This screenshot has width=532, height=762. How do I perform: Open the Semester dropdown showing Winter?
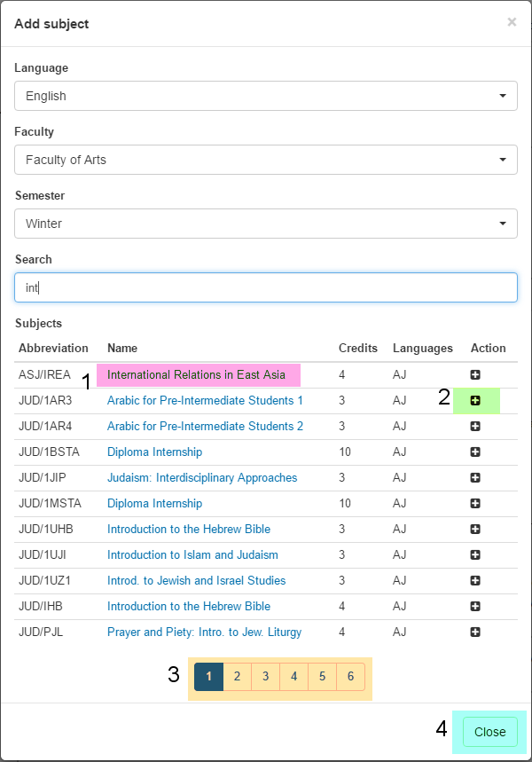(266, 224)
